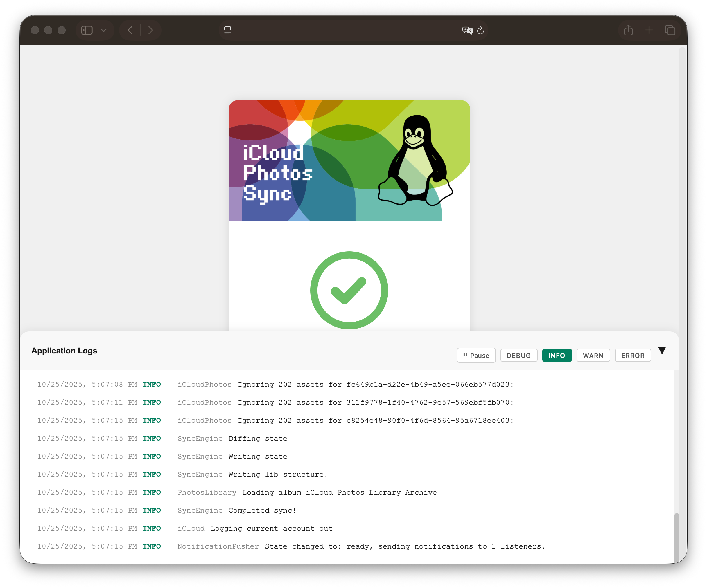Enable the ERROR log level filter
The width and height of the screenshot is (707, 588).
633,355
